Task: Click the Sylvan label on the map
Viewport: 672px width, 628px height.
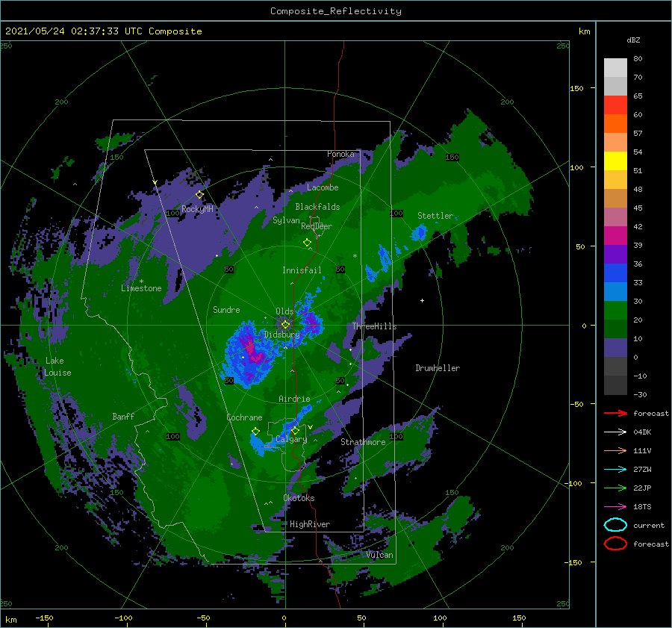Action: [x=286, y=220]
